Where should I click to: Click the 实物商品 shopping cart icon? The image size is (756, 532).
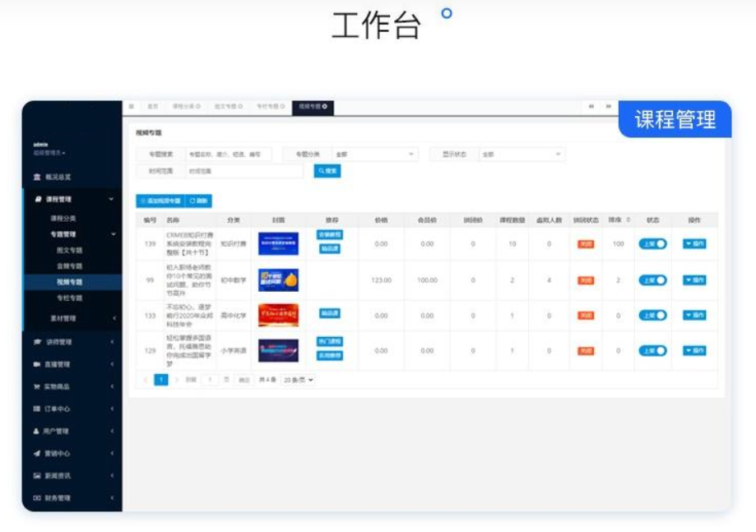tap(37, 386)
